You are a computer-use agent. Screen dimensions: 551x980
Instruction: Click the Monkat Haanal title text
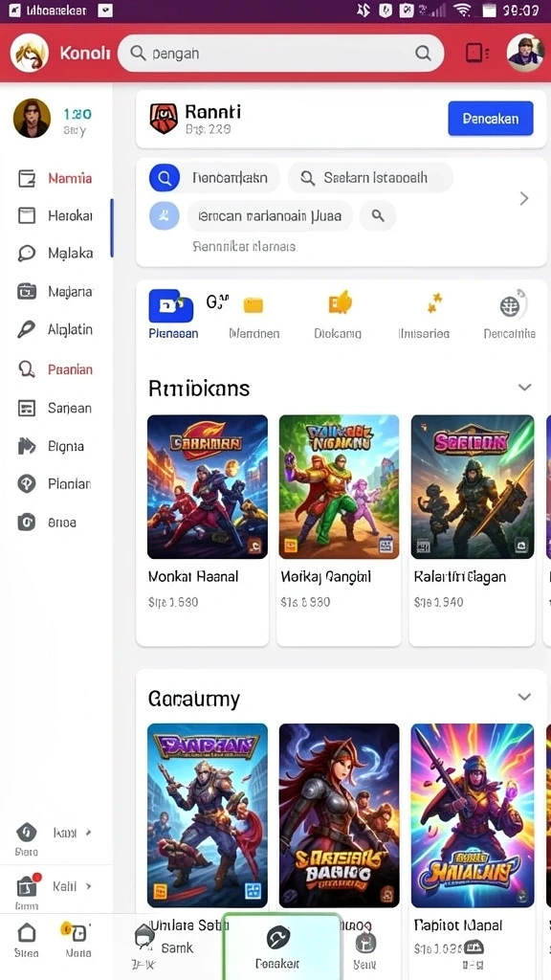[193, 577]
